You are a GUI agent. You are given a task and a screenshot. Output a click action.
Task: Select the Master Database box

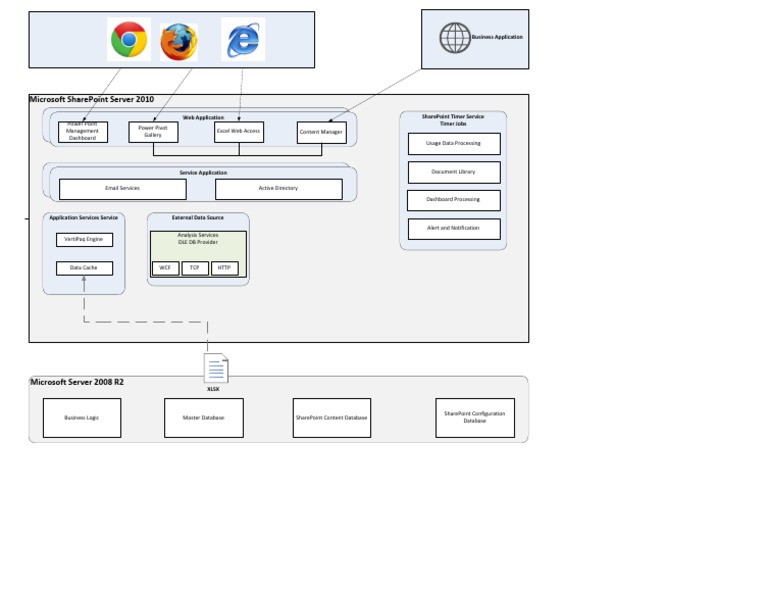[x=204, y=418]
